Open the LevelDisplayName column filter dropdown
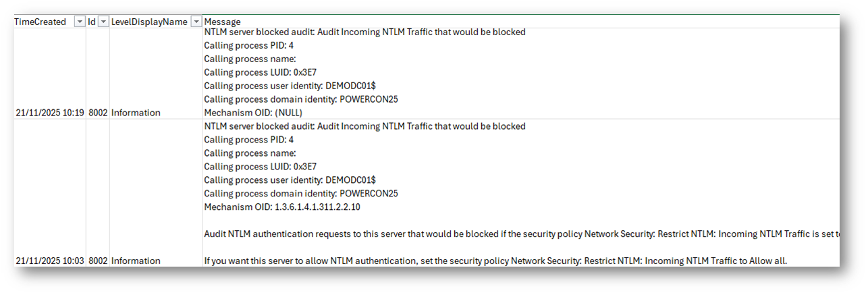The image size is (868, 295). pyautogui.click(x=196, y=22)
